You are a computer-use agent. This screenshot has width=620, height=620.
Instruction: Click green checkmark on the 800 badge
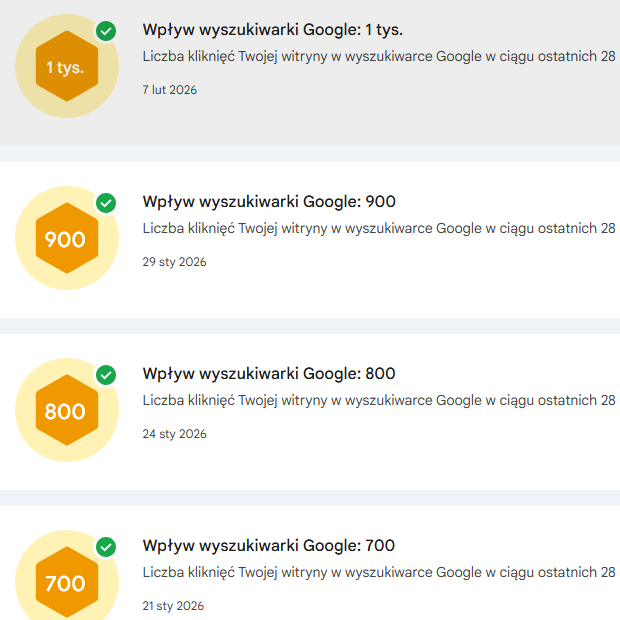click(106, 375)
